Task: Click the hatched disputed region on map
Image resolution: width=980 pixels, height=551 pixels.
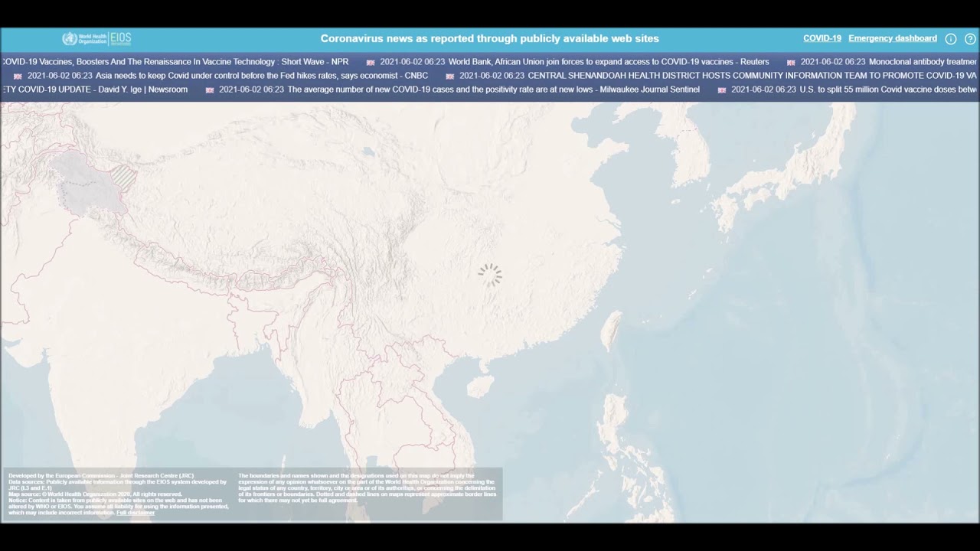Action: coord(124,179)
